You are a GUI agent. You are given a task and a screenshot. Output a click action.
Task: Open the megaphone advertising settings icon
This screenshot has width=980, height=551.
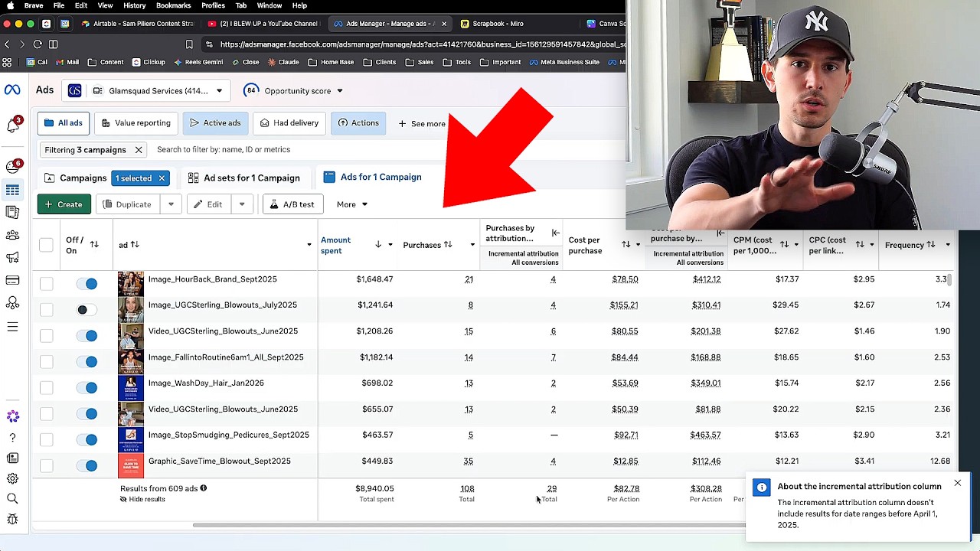click(12, 258)
